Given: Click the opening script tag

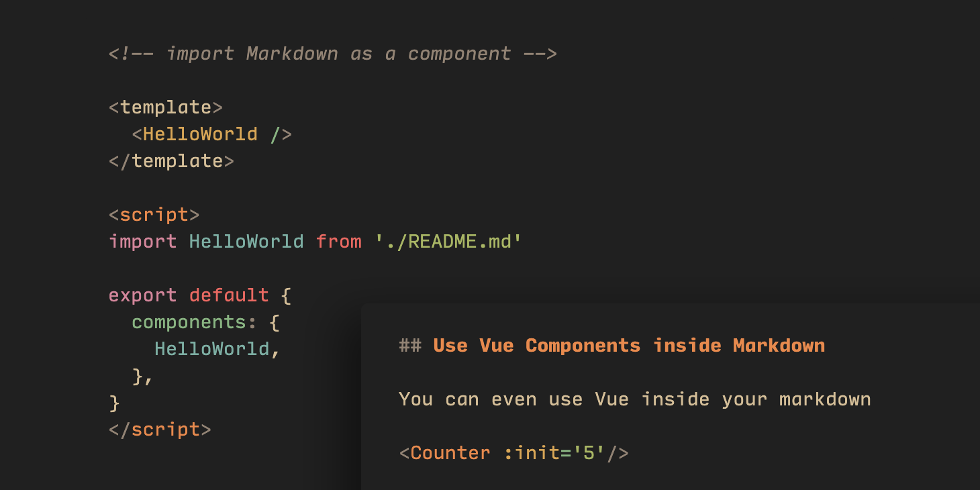Looking at the screenshot, I should [x=154, y=215].
